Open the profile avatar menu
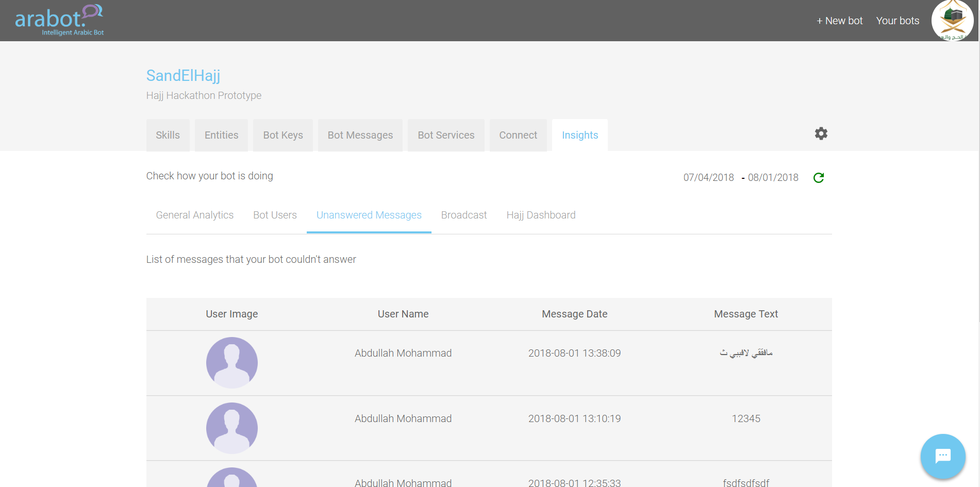980x487 pixels. (x=952, y=20)
